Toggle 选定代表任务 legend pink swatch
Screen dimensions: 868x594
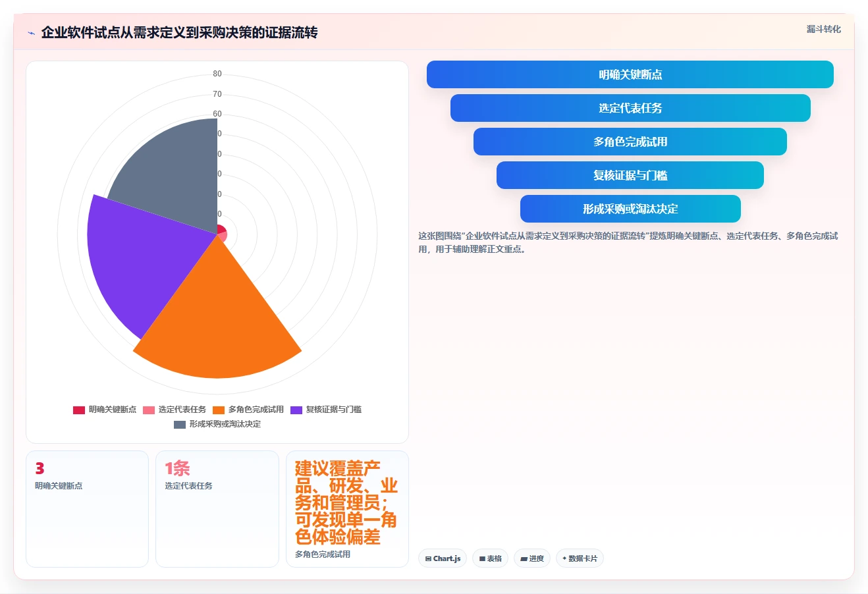click(x=149, y=410)
